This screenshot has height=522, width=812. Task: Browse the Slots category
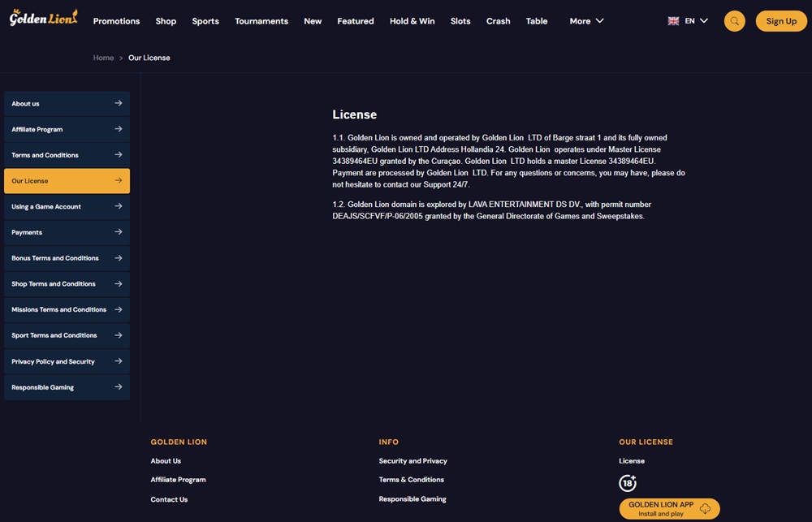point(460,21)
